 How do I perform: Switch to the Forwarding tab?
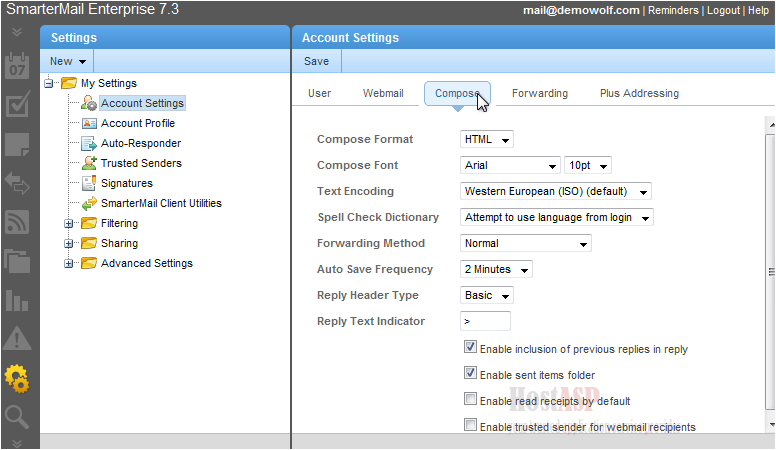point(539,93)
